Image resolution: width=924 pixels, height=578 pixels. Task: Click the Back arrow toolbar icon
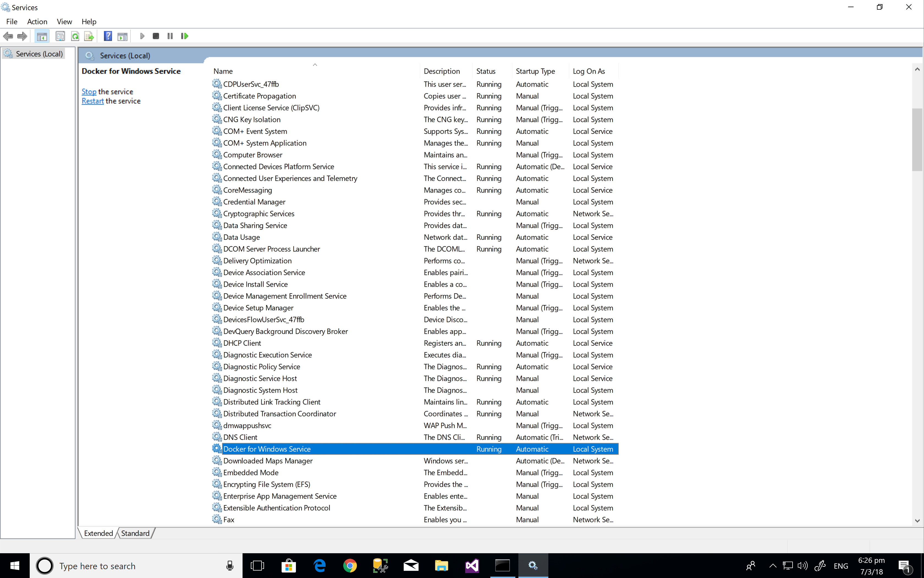click(x=8, y=36)
